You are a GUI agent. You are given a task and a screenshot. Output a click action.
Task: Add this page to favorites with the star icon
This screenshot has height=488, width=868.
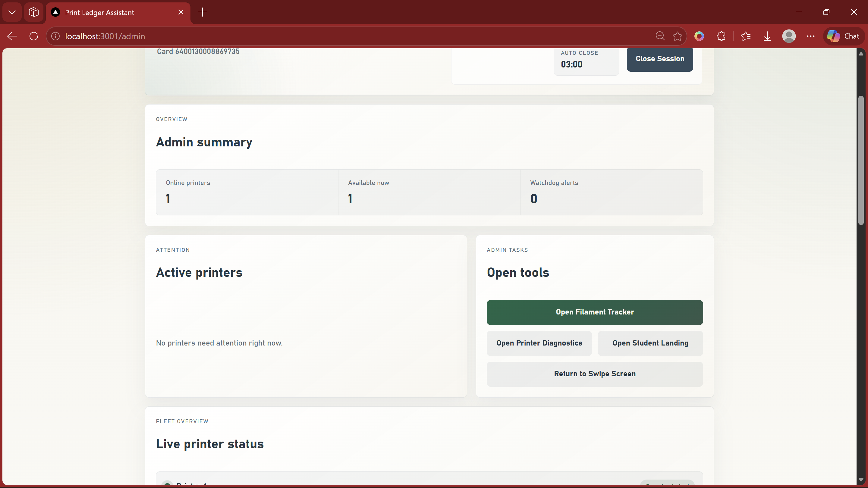click(677, 36)
